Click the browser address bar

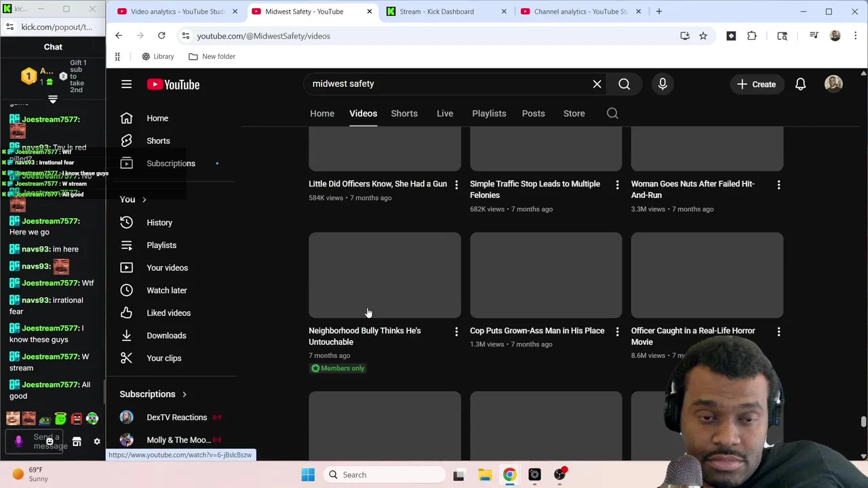tap(434, 36)
